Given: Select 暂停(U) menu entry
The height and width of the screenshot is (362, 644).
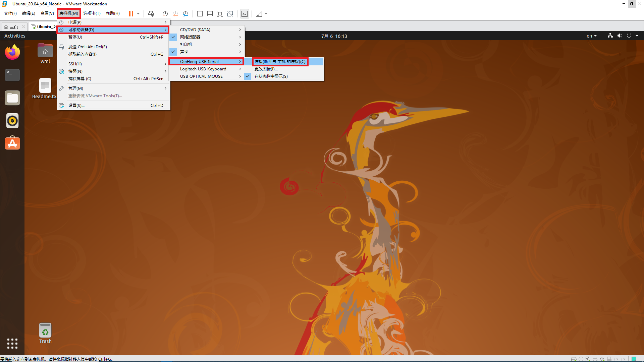Looking at the screenshot, I should coord(113,37).
